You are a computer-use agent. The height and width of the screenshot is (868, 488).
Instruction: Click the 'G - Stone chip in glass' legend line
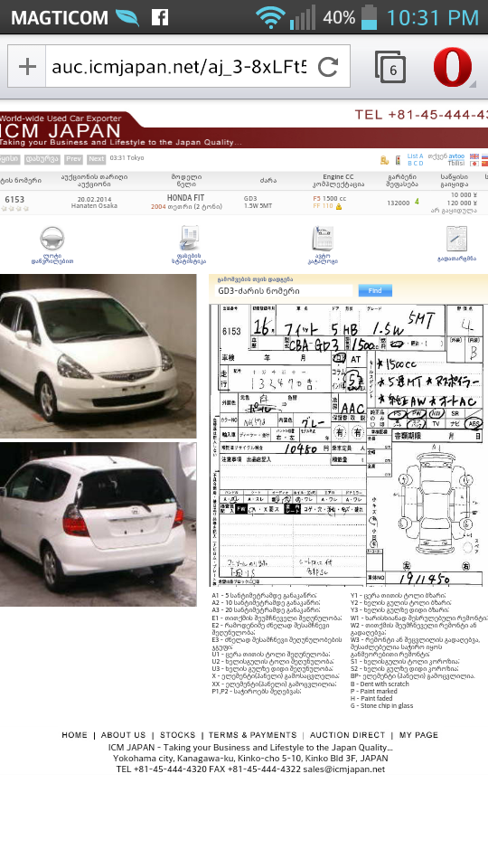point(381,706)
